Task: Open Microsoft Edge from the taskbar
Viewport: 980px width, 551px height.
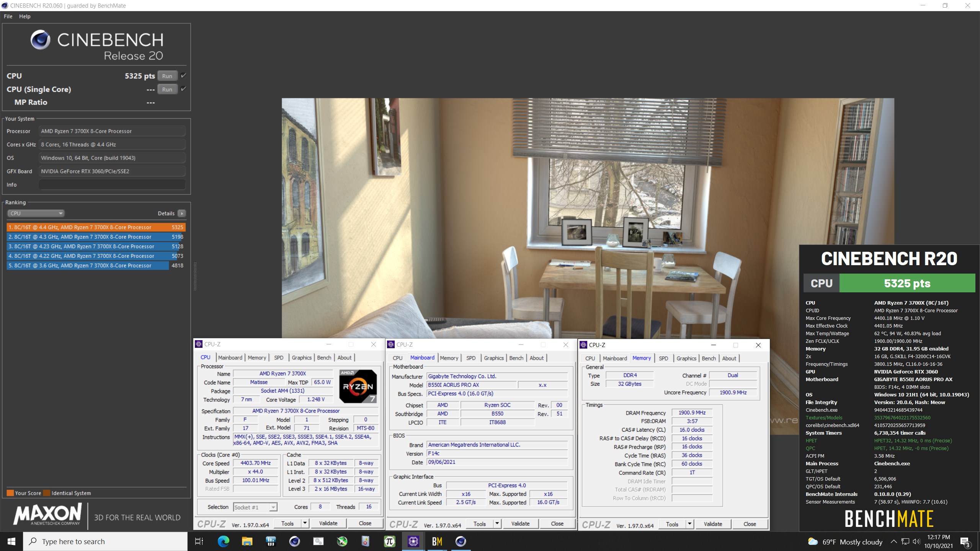Action: (223, 541)
